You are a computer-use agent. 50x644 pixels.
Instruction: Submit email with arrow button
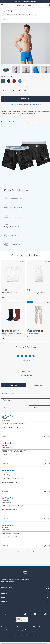click(47, 587)
